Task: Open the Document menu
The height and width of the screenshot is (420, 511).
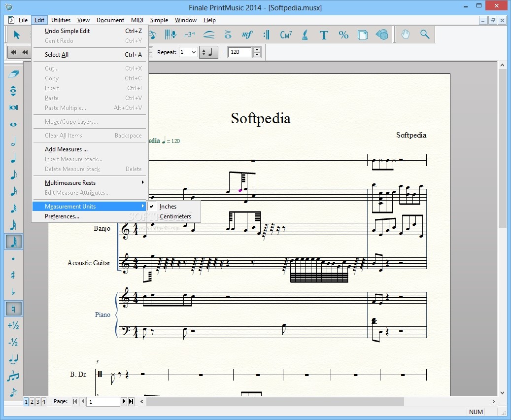Action: pyautogui.click(x=110, y=20)
